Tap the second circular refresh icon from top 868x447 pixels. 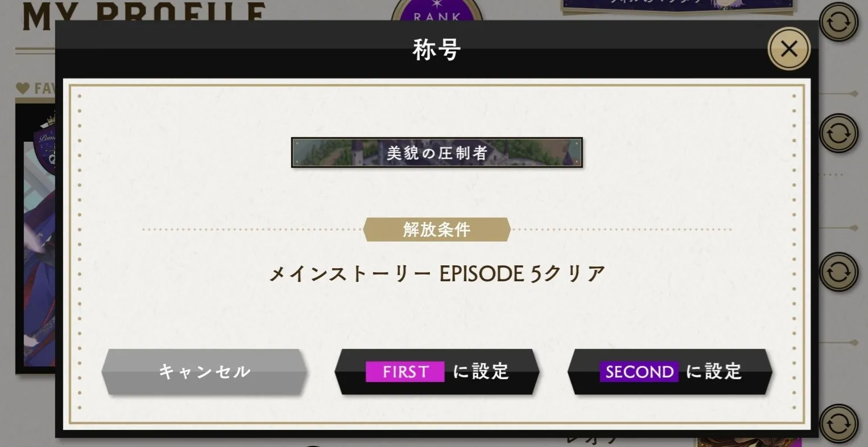tap(838, 133)
